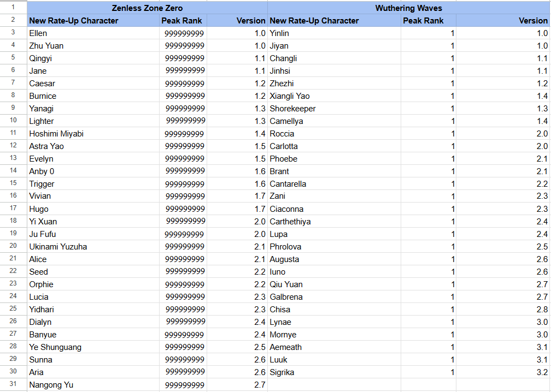551x392 pixels.
Task: Select cell containing Phoebe
Action: [334, 159]
